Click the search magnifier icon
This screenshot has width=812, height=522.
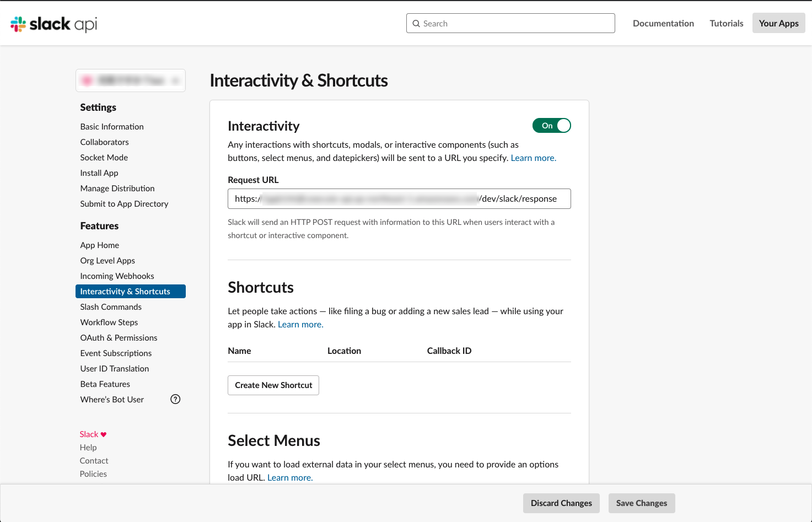point(416,23)
